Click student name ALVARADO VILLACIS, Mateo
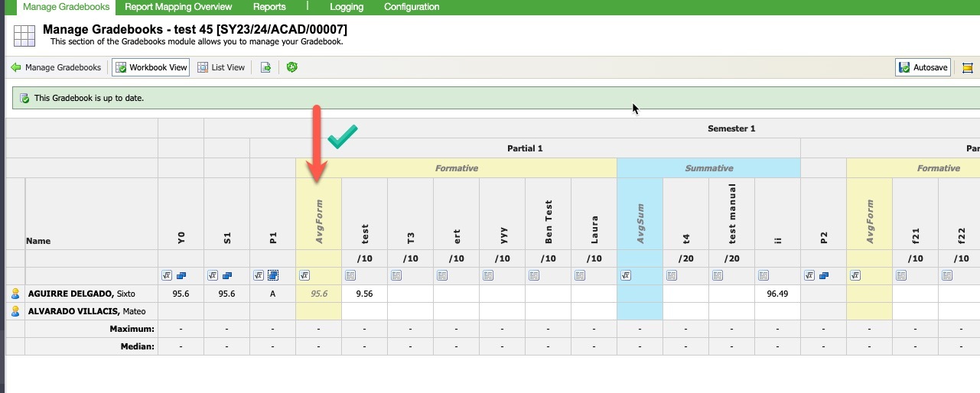The width and height of the screenshot is (980, 393). point(86,311)
